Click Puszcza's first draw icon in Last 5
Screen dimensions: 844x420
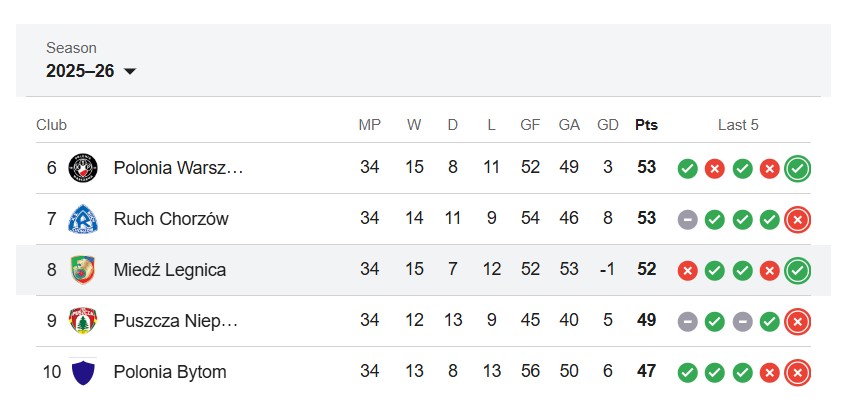coord(687,322)
